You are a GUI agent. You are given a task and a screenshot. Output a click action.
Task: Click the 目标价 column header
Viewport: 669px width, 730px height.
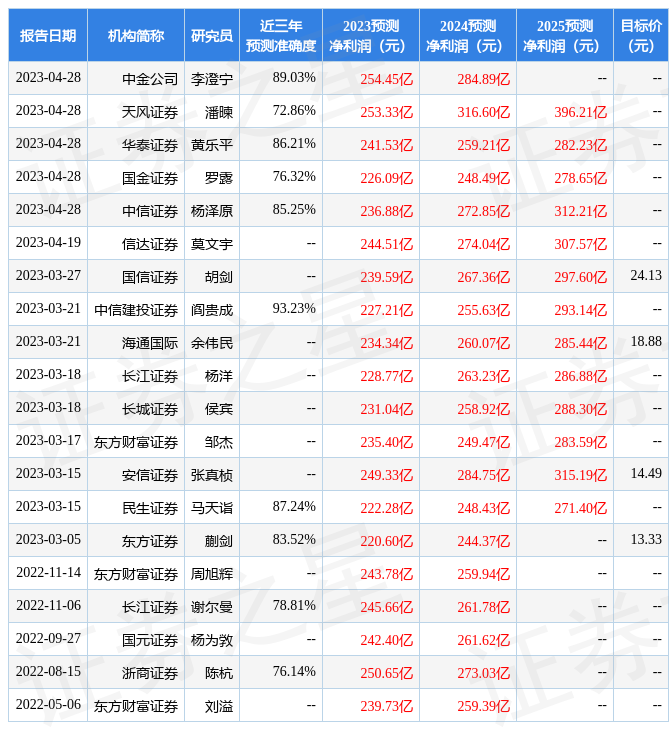coord(641,35)
